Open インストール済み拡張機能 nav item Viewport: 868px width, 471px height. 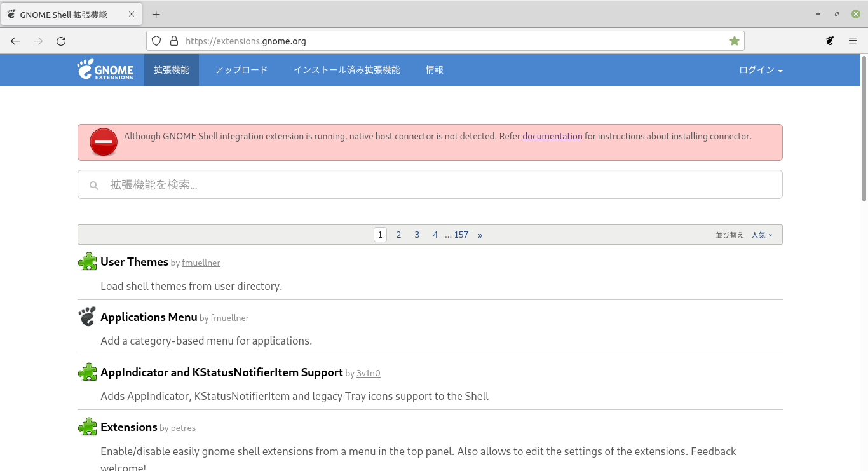click(347, 70)
